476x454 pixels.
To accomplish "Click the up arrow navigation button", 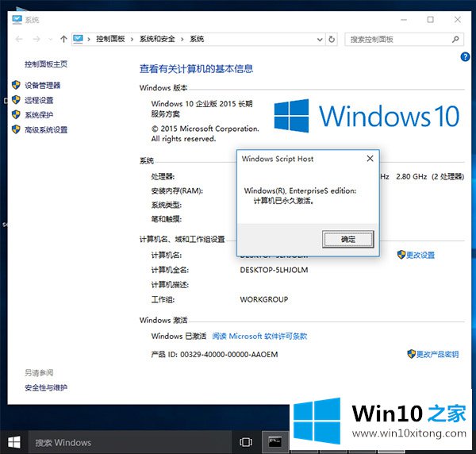I will 63,39.
